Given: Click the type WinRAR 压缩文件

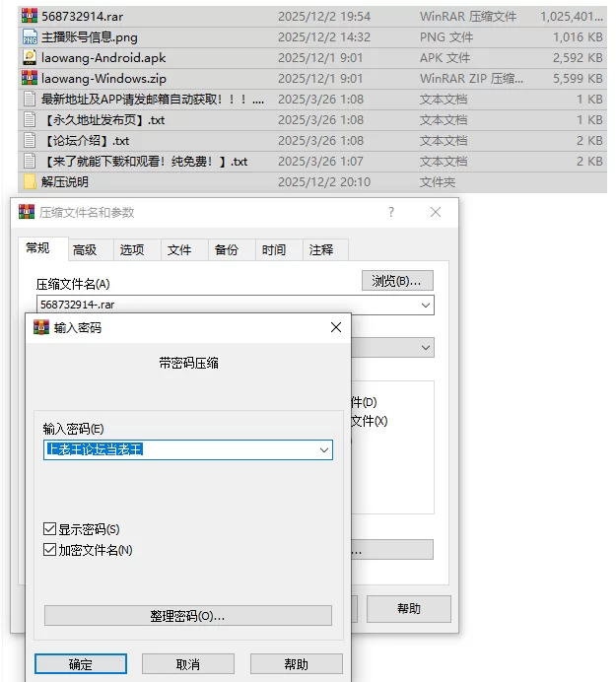Looking at the screenshot, I should click(468, 17).
